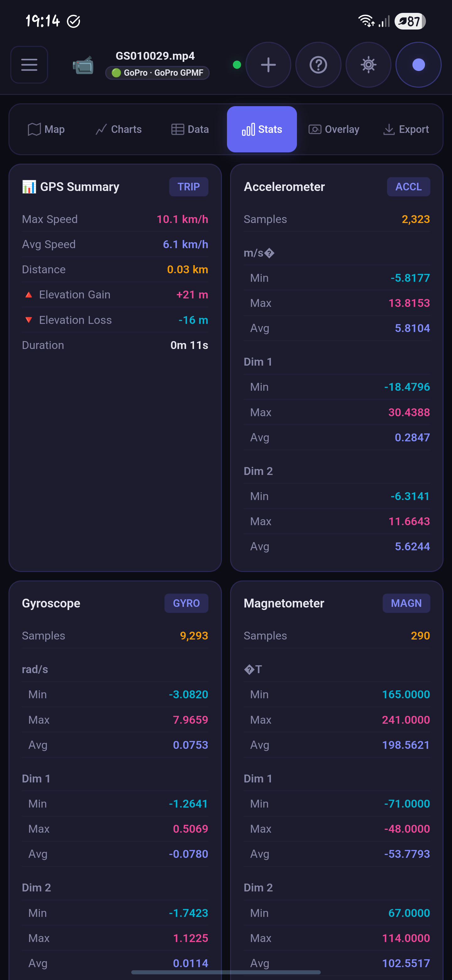Select Accelerometer Dim 1 Min -18.4796
This screenshot has height=980, width=452.
(x=407, y=387)
